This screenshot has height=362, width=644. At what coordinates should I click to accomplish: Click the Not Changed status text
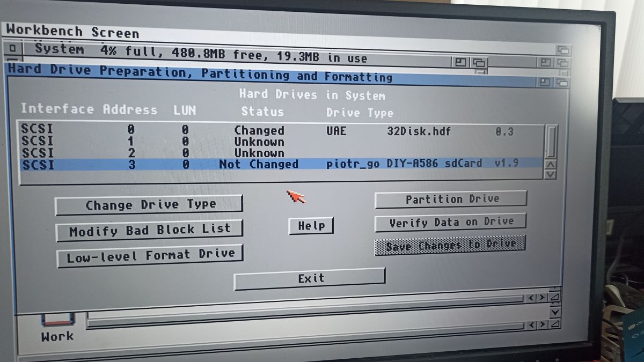tap(259, 164)
